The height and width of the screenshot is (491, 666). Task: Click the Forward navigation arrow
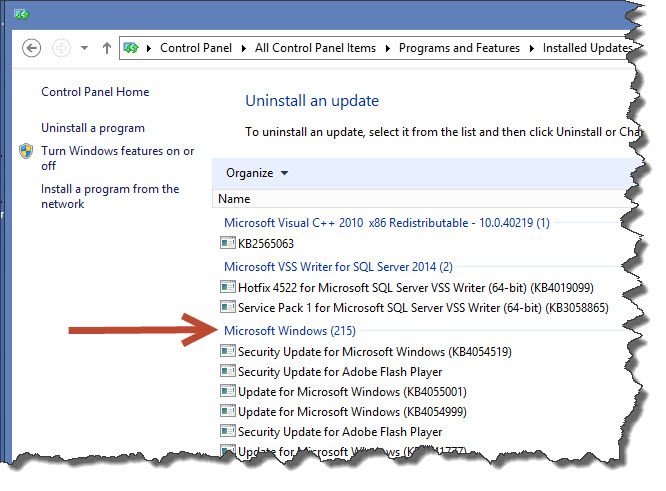61,48
